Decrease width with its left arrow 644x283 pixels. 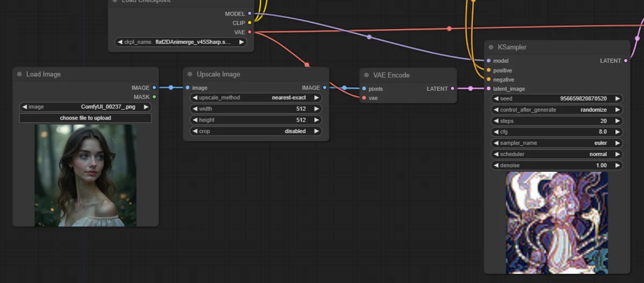[195, 109]
